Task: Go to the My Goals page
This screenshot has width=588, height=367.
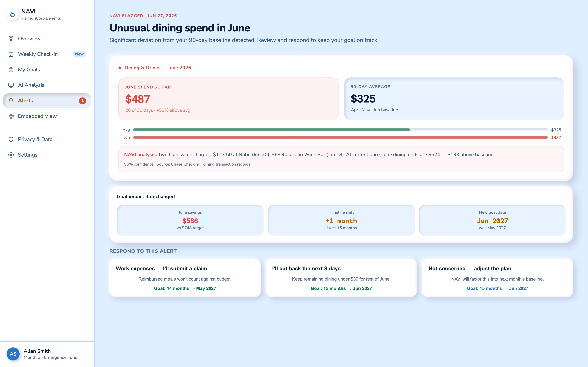Action: pyautogui.click(x=47, y=70)
